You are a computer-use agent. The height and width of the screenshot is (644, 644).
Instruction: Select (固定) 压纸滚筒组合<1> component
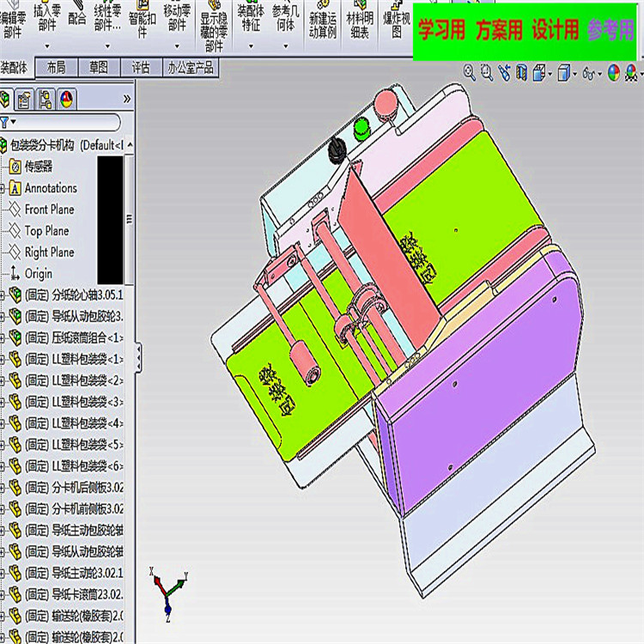pos(66,337)
